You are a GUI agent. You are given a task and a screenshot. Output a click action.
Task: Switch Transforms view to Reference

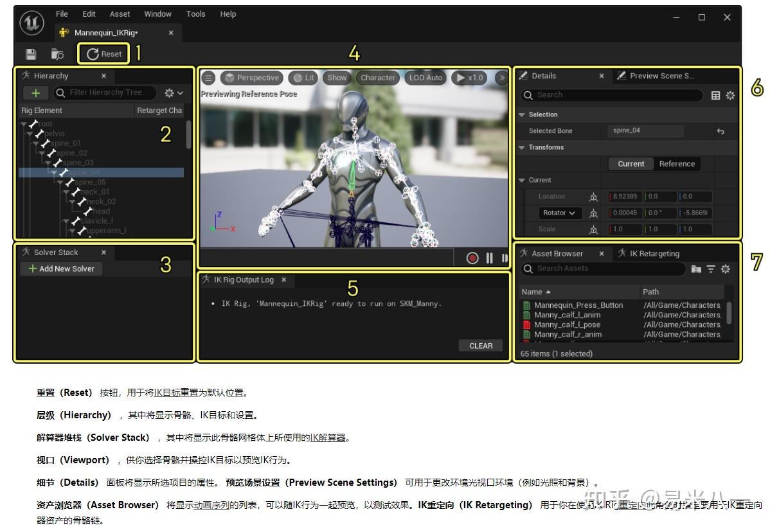[677, 164]
